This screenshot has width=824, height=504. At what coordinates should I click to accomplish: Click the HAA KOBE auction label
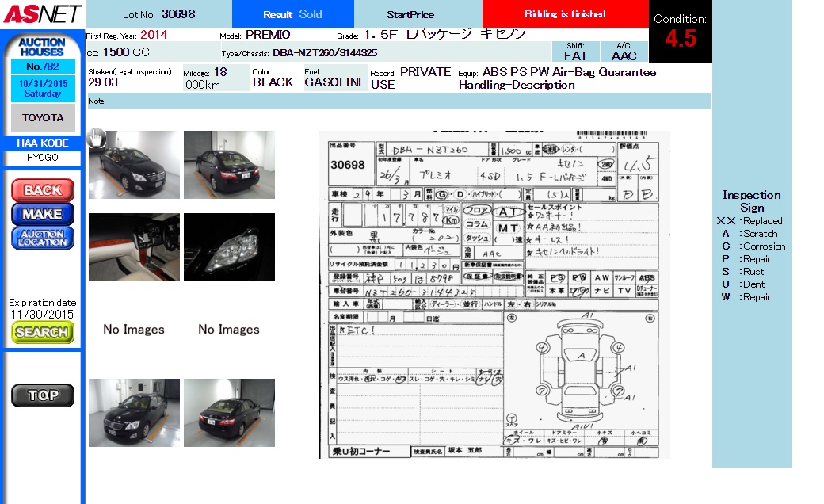pyautogui.click(x=42, y=143)
